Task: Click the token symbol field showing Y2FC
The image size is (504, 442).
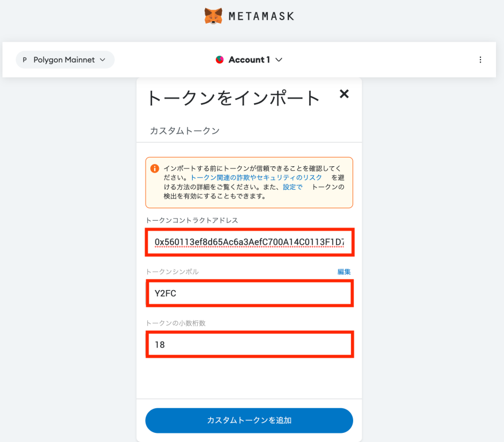Action: pyautogui.click(x=250, y=293)
